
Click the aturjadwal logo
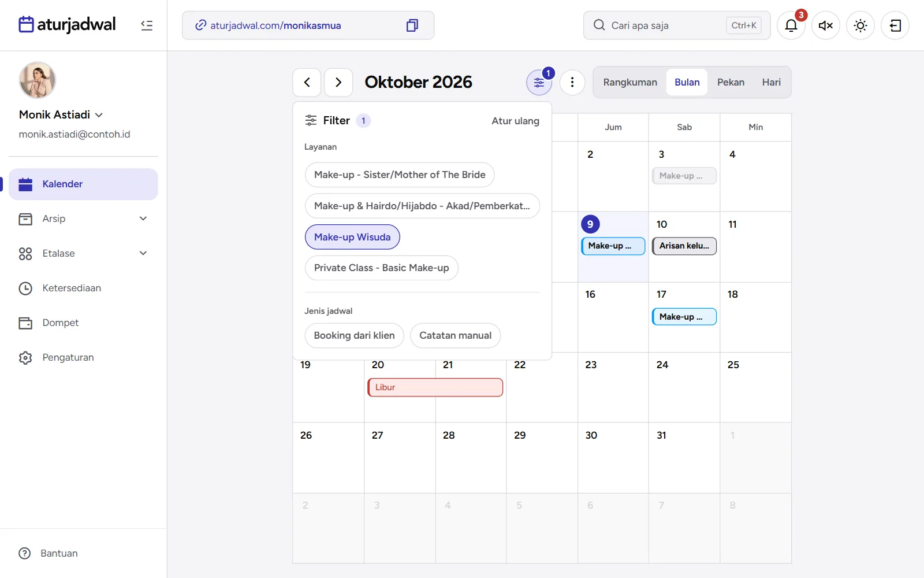[x=67, y=25]
